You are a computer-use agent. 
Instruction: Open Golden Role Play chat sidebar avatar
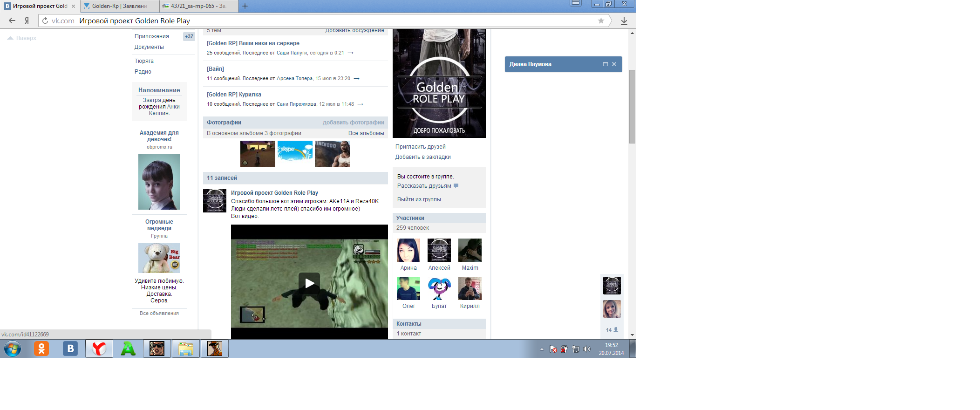click(x=612, y=286)
